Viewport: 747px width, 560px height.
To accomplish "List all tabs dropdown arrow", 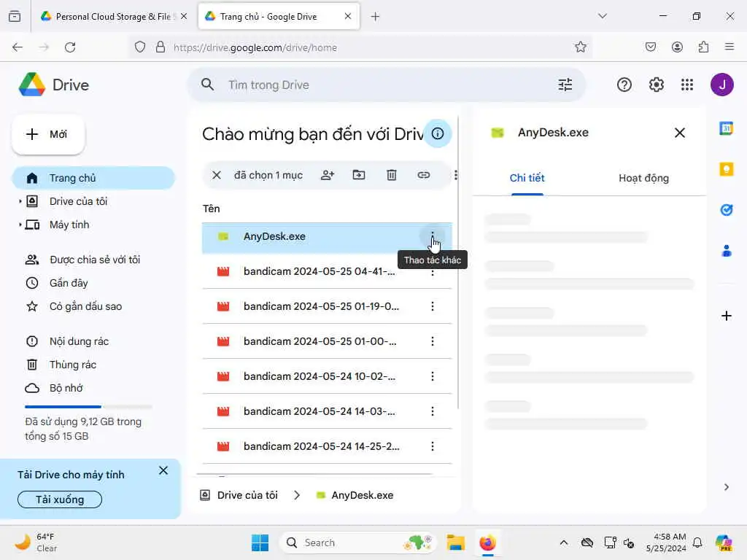I will (602, 16).
